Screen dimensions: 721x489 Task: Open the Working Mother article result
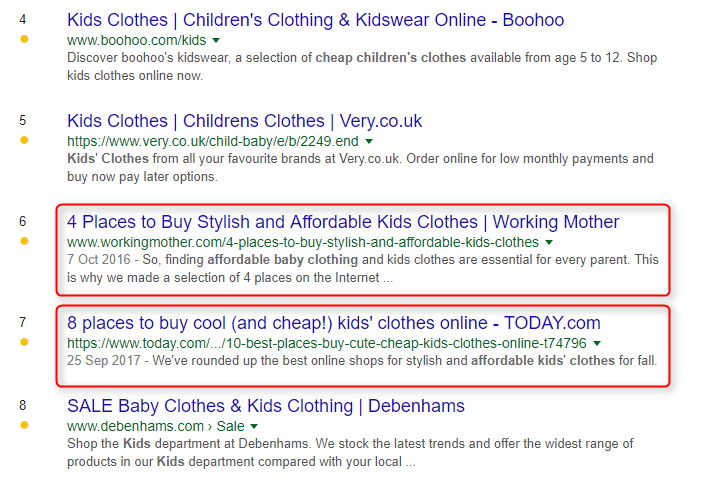point(343,222)
